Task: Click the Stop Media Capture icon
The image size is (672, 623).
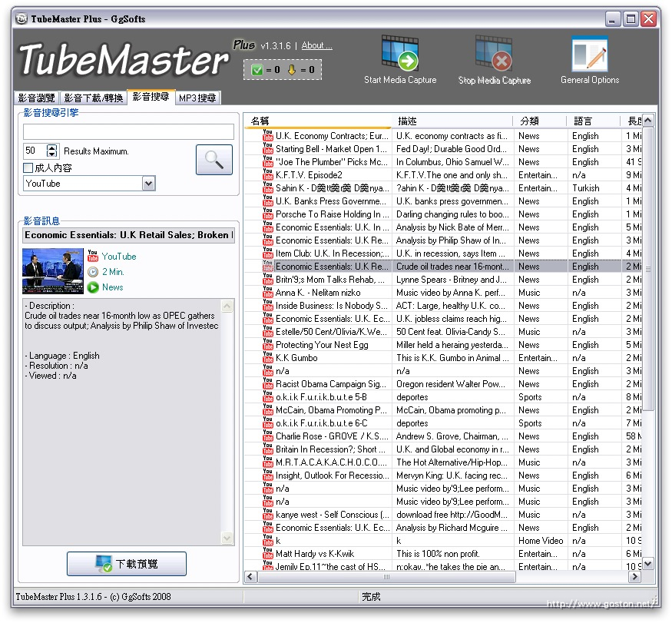Action: [x=494, y=54]
